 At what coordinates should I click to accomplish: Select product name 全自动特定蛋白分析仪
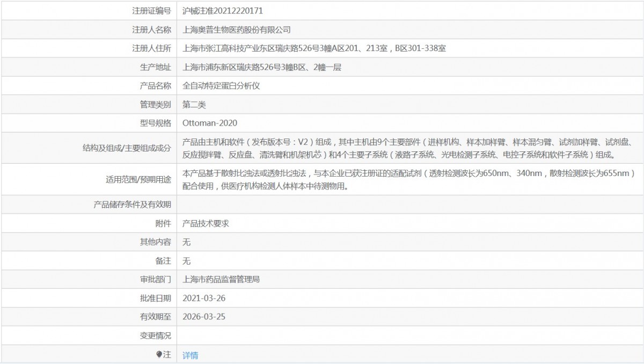coord(221,86)
